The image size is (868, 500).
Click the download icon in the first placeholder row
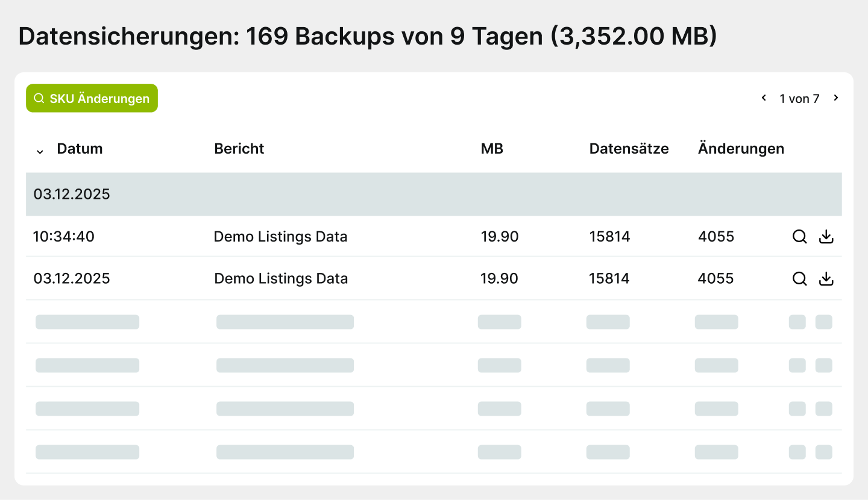tap(824, 322)
